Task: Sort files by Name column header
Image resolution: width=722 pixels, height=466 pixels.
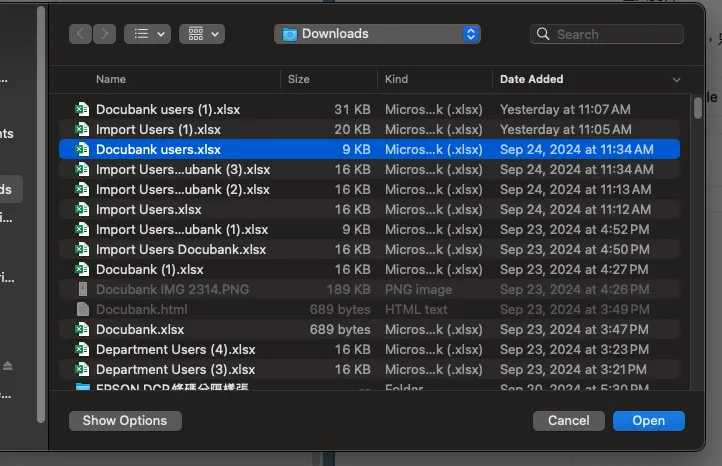Action: (111, 79)
